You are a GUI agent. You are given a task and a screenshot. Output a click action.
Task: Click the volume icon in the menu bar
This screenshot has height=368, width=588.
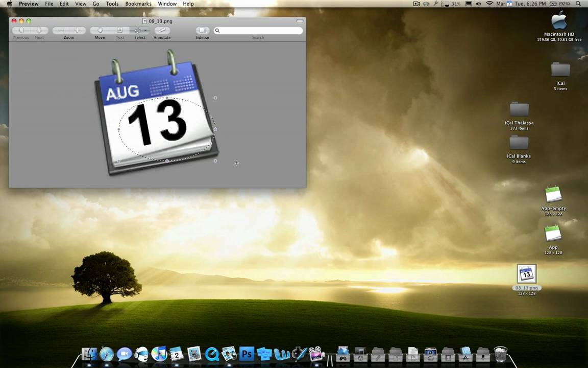(478, 4)
